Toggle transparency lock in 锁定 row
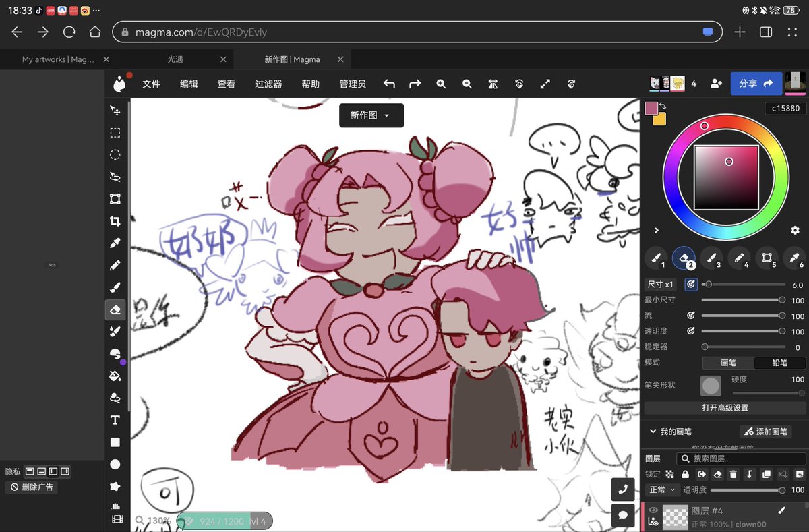This screenshot has width=809, height=532. [669, 475]
